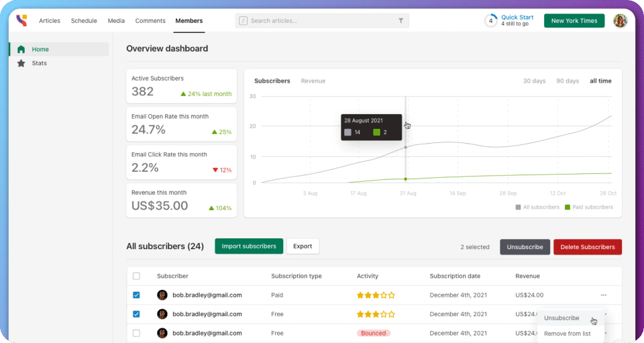Screen dimensions: 644x343
Task: Open the New York Times publication switcher
Action: (574, 21)
